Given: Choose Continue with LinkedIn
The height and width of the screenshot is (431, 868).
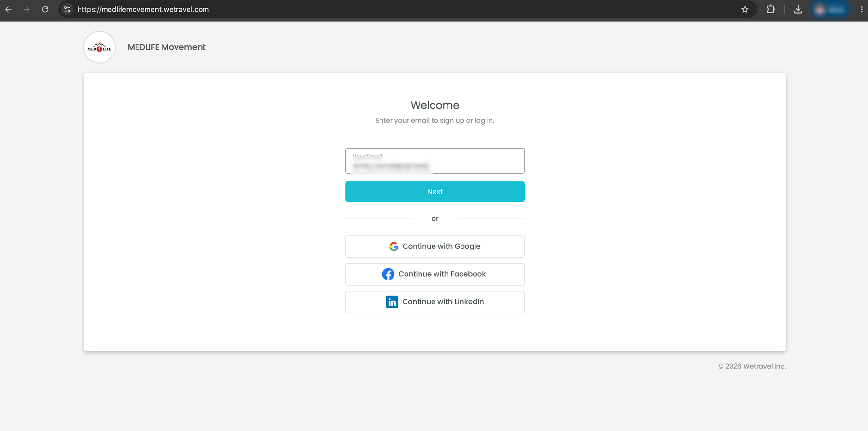Looking at the screenshot, I should 435,302.
